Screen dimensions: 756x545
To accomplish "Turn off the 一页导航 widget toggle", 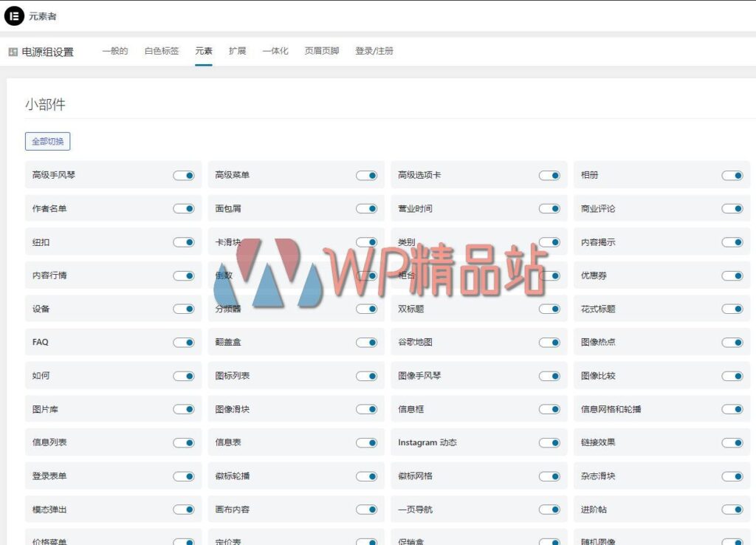I will pos(550,509).
